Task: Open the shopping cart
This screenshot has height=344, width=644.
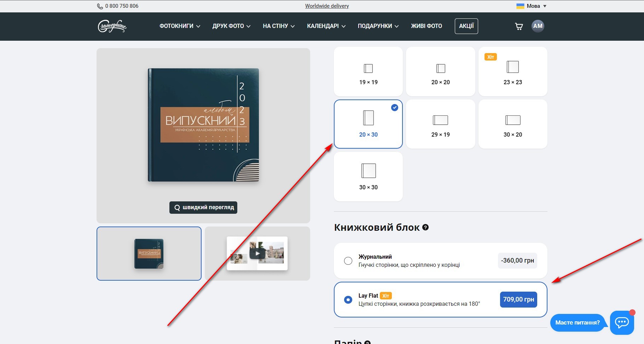Action: (x=519, y=26)
